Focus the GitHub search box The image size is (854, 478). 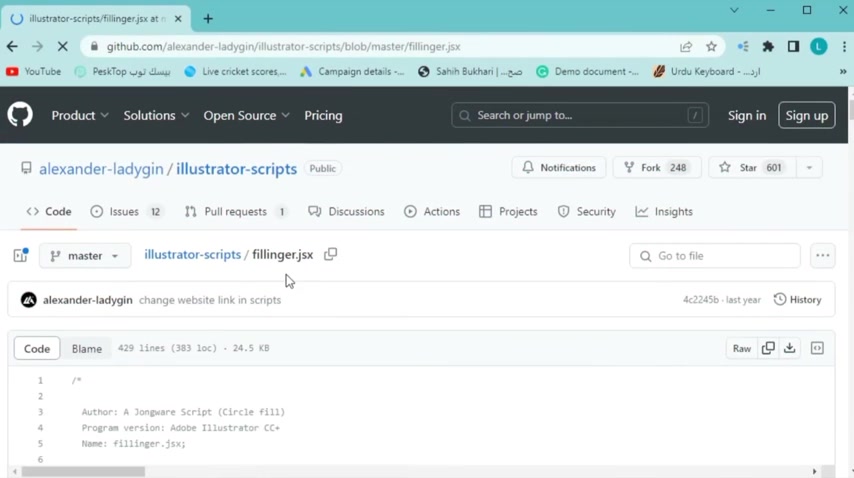pyautogui.click(x=580, y=115)
